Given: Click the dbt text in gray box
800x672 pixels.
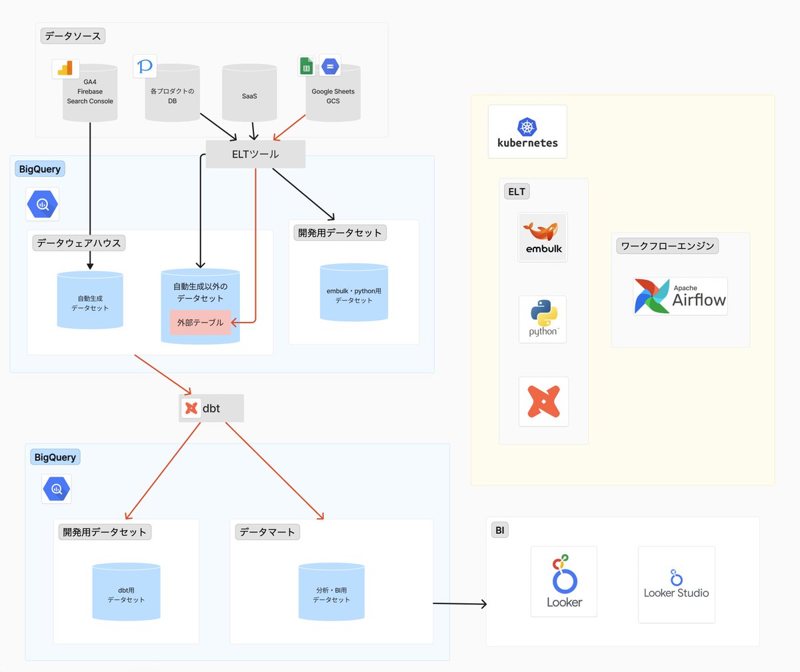Looking at the screenshot, I should click(x=211, y=408).
